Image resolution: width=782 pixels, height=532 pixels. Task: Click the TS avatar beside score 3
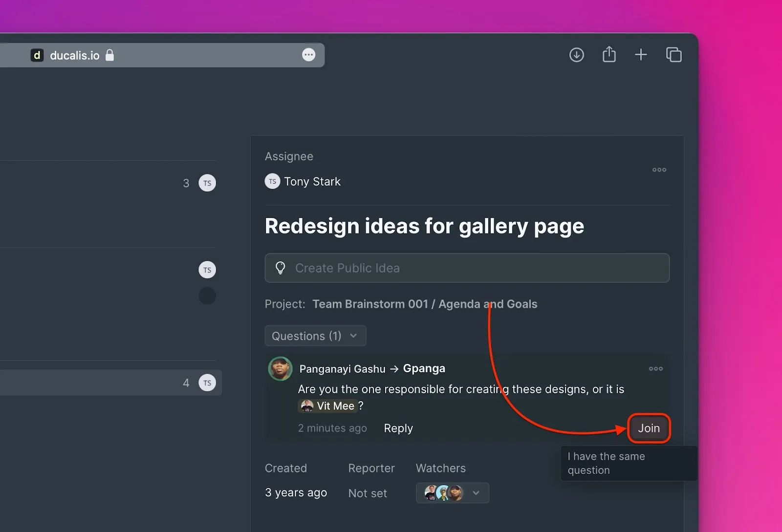coord(207,183)
